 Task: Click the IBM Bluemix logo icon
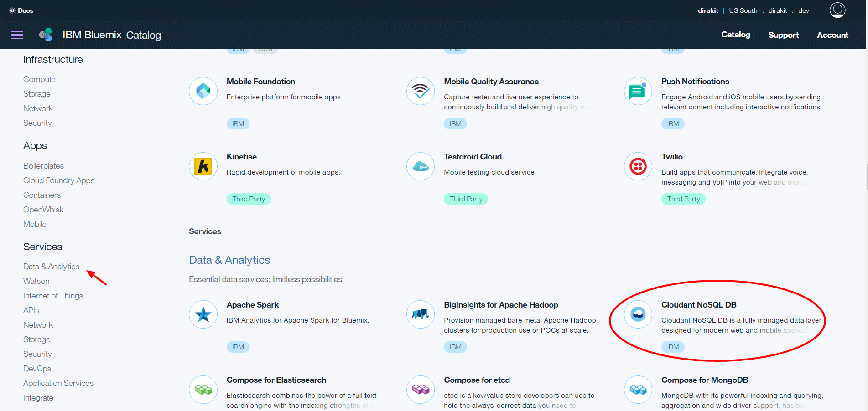pyautogui.click(x=46, y=35)
